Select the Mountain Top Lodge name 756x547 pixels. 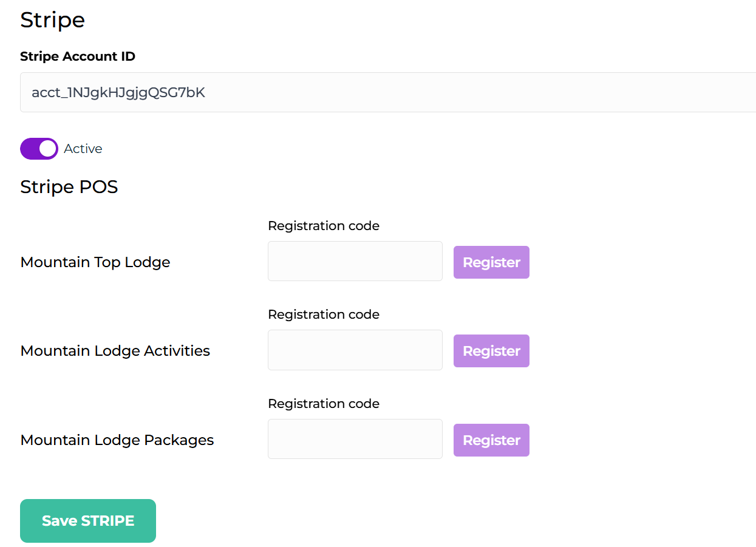click(x=95, y=262)
